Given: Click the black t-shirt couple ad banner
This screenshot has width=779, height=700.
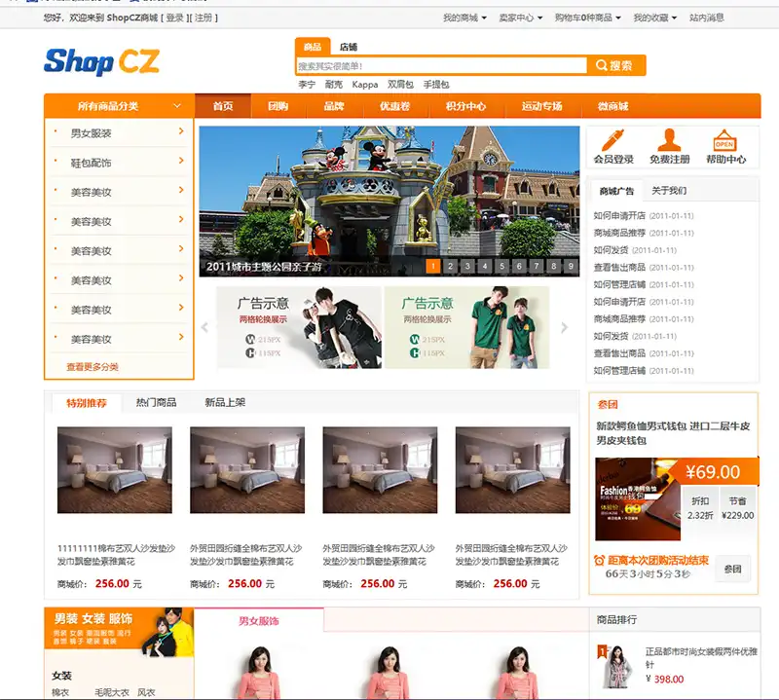Looking at the screenshot, I should pyautogui.click(x=299, y=327).
